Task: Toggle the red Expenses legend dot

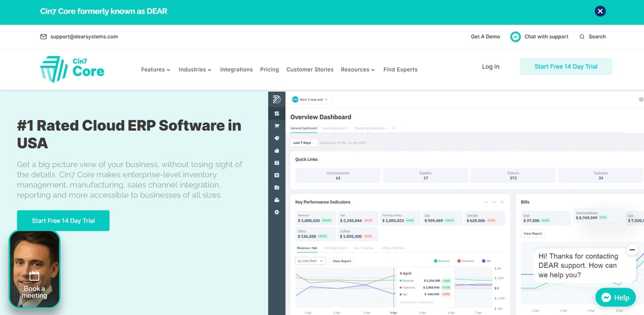Action: [459, 261]
